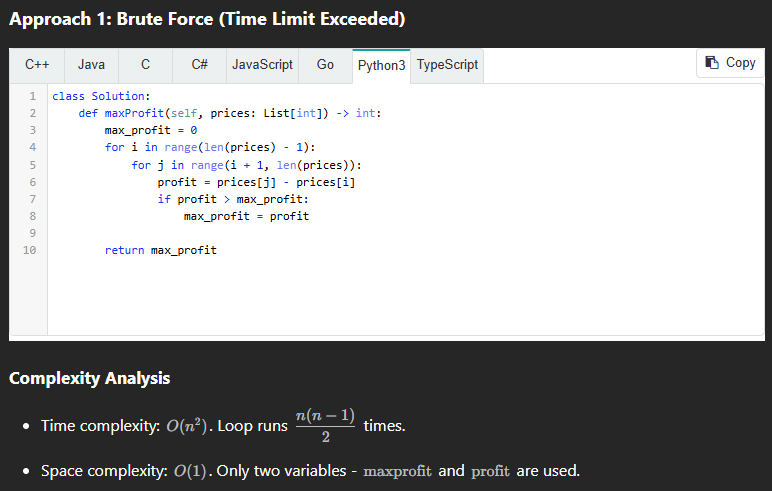Click line number 1 in gutter
Image resolution: width=772 pixels, height=491 pixels.
32,96
